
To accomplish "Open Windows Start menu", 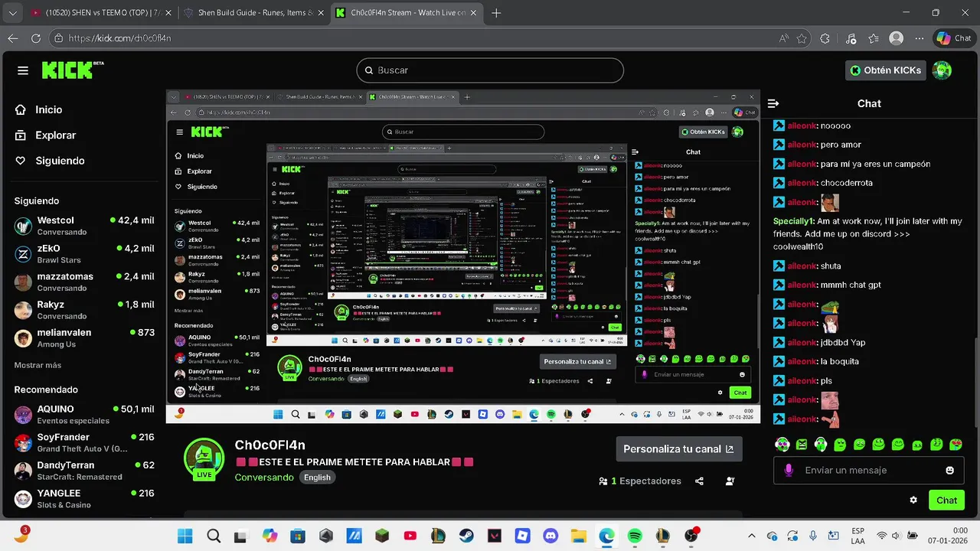I will click(185, 536).
